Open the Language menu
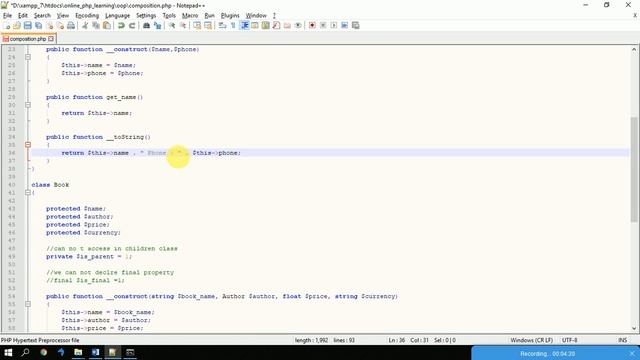This screenshot has height=360, width=640. tap(117, 16)
